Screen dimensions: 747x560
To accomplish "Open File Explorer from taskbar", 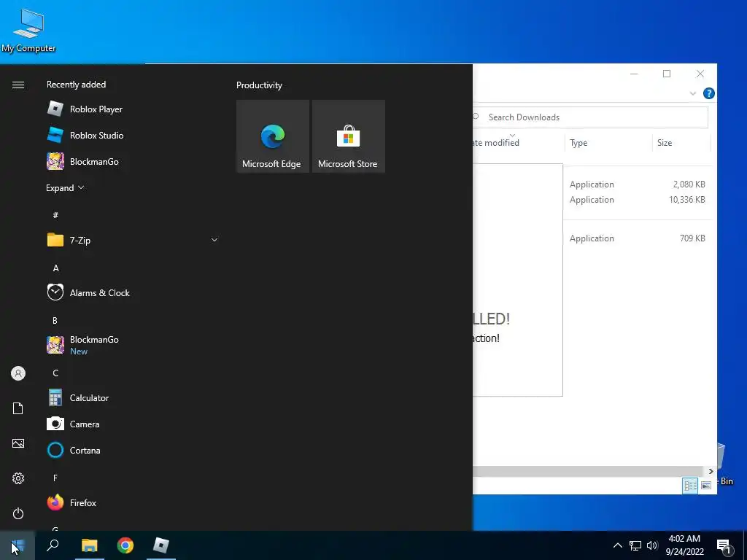I will click(89, 545).
